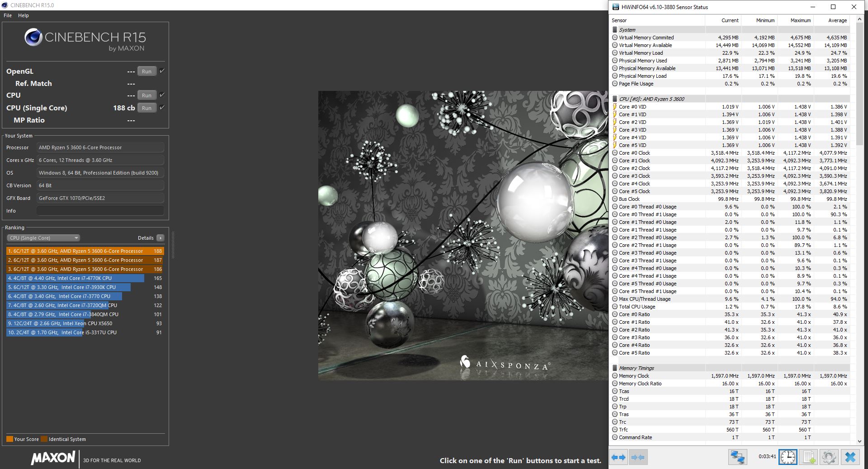This screenshot has width=868, height=469.
Task: Click the sensor icon beside Total CPU Usage
Action: [615, 307]
